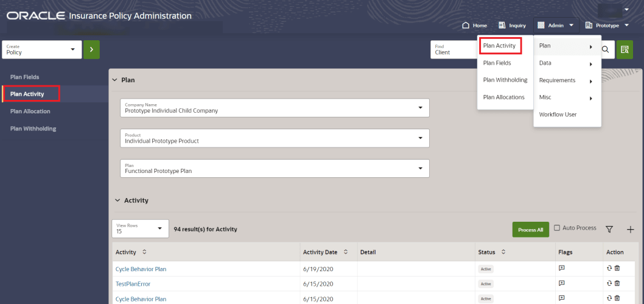Select Plan Withholding in the Admin submenu
This screenshot has width=644, height=304.
505,80
